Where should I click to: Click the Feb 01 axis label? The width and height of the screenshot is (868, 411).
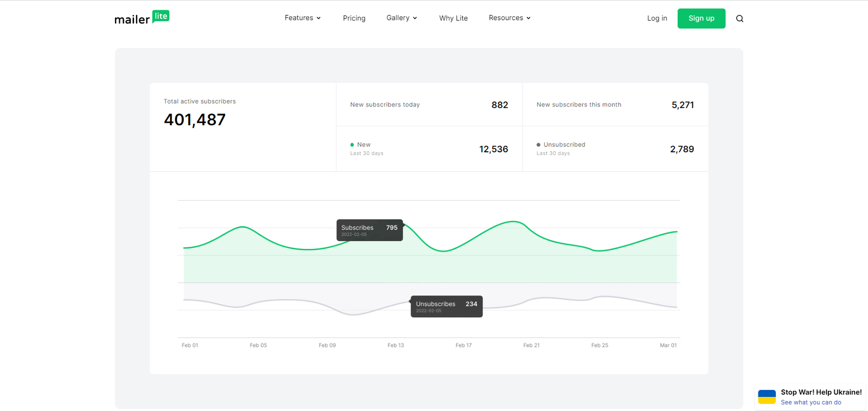[190, 345]
